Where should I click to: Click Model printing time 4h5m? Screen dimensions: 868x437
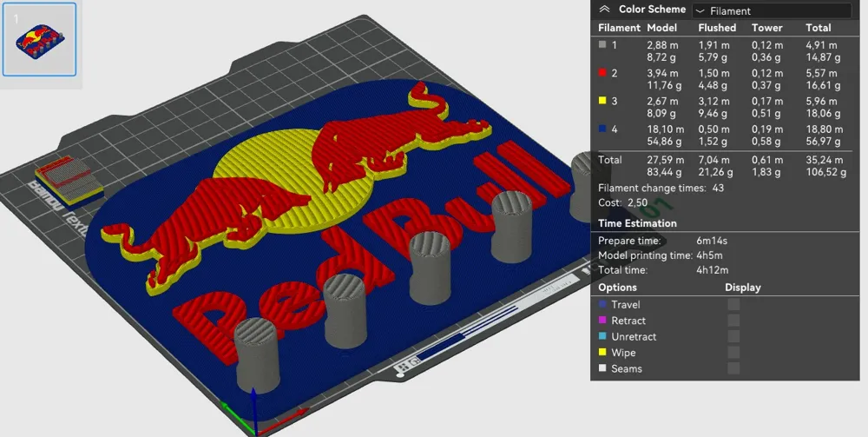(710, 256)
